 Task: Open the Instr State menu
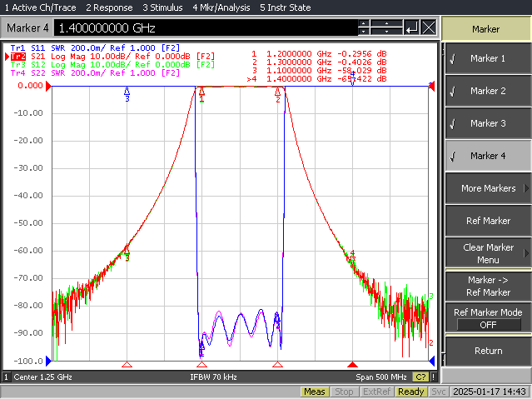point(286,7)
